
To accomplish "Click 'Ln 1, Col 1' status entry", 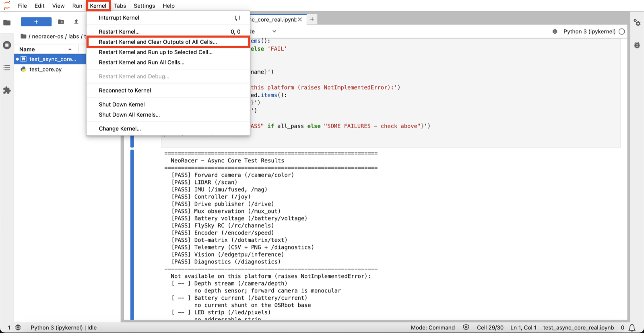I will tap(523, 327).
